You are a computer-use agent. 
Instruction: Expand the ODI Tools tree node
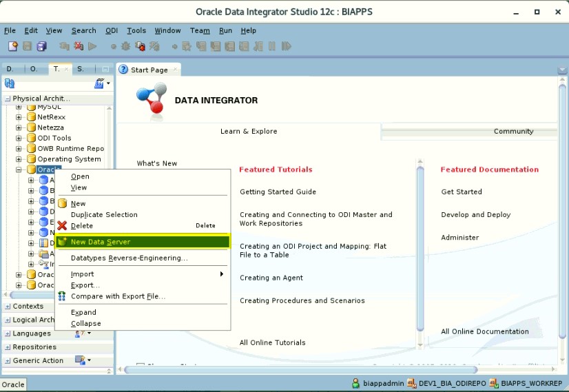[19, 138]
